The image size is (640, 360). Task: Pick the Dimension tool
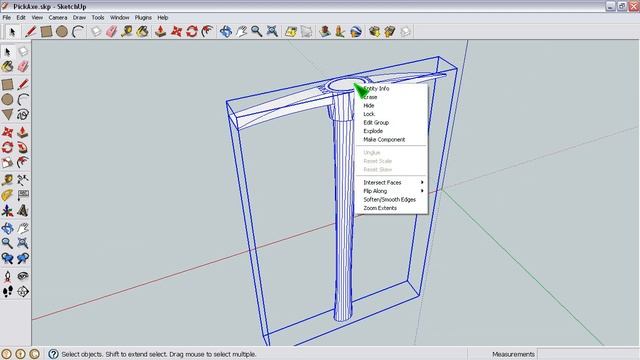[x=23, y=180]
